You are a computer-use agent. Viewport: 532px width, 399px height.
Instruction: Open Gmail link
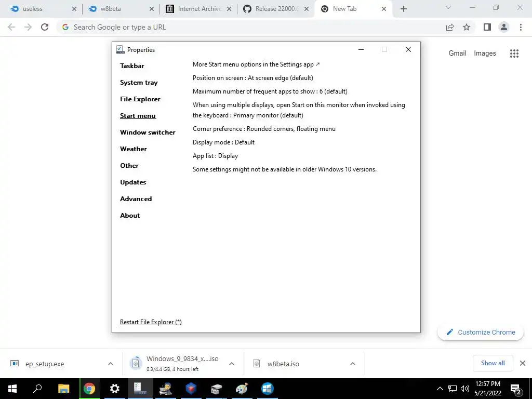click(457, 54)
